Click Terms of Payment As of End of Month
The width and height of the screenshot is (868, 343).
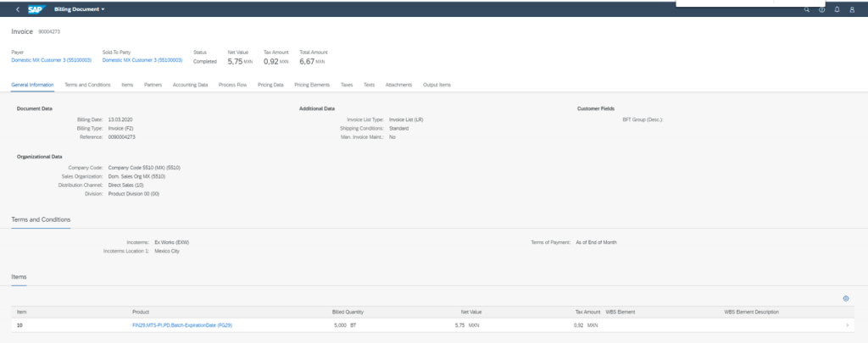coord(596,242)
